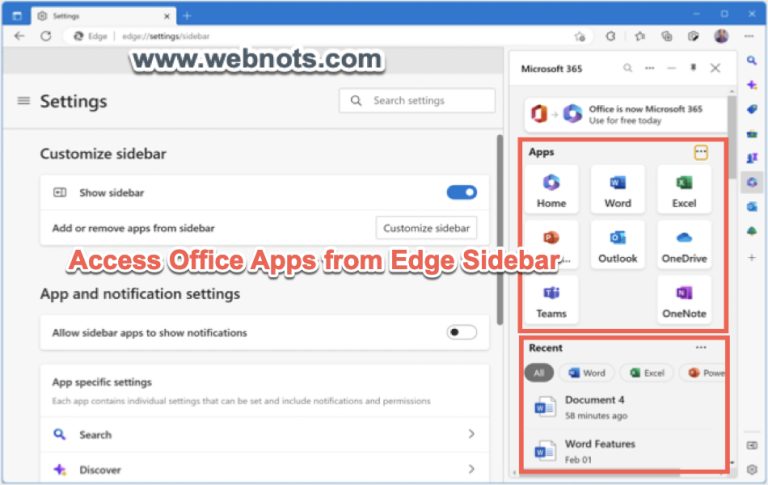Open sidebar settings gear at strip bottom
Screen dimensions: 768x485
click(752, 469)
